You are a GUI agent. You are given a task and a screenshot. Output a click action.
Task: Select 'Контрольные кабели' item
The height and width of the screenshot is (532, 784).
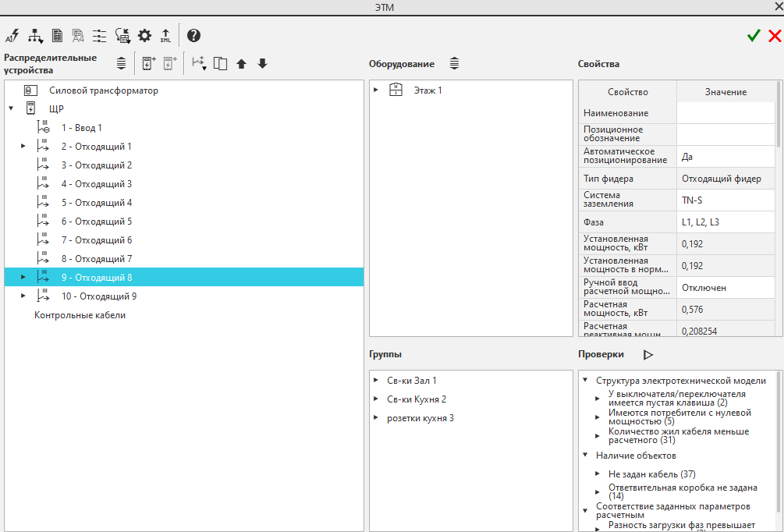point(80,315)
